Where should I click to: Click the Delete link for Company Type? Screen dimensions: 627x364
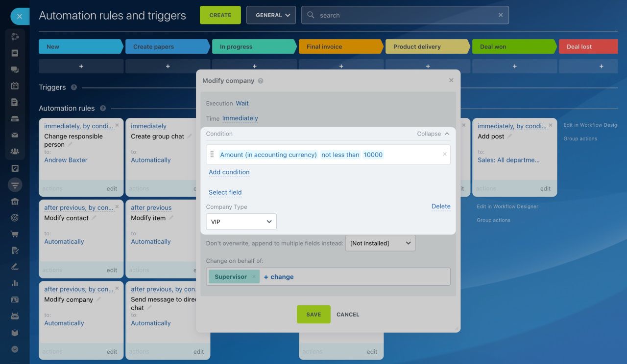click(441, 206)
